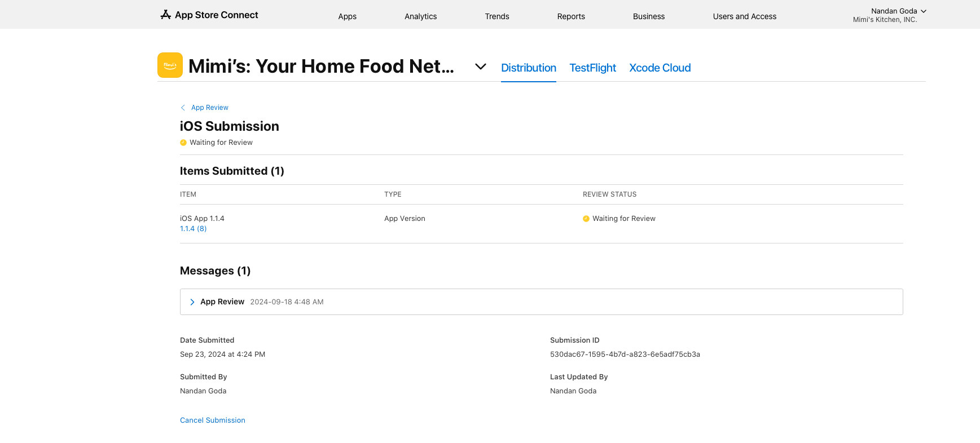980x443 pixels.
Task: Click the Mimi's yellow app icon
Action: point(170,65)
